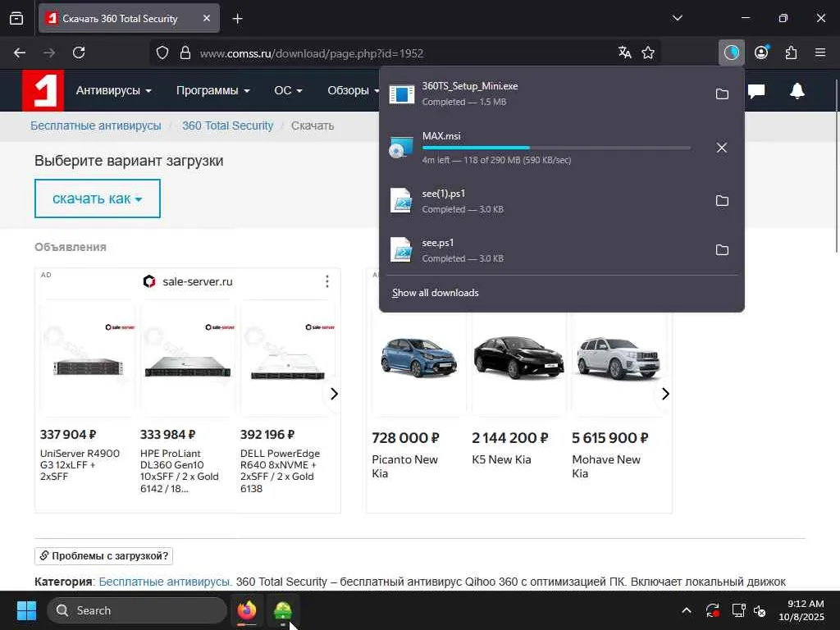The height and width of the screenshot is (630, 840).
Task: Open the скачать как dropdown
Action: point(98,199)
